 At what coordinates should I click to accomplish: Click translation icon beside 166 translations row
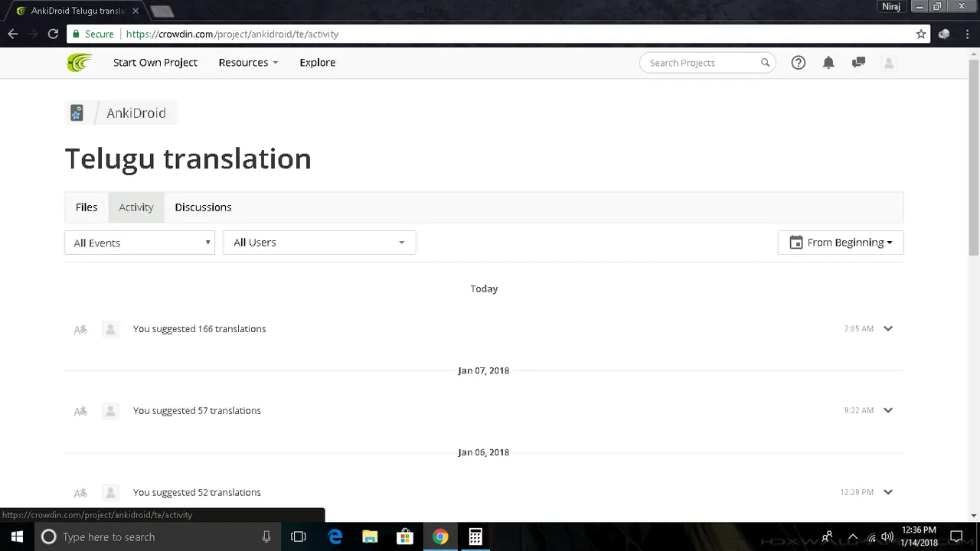tap(80, 330)
